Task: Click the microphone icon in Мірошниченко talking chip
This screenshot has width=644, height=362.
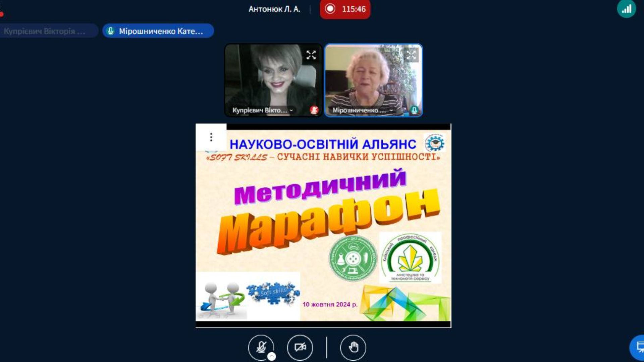Action: click(110, 31)
